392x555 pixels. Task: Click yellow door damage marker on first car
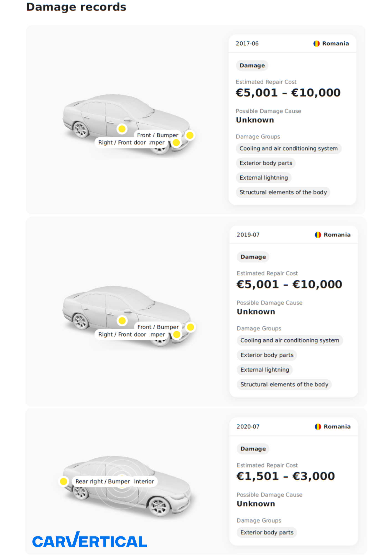point(122,129)
